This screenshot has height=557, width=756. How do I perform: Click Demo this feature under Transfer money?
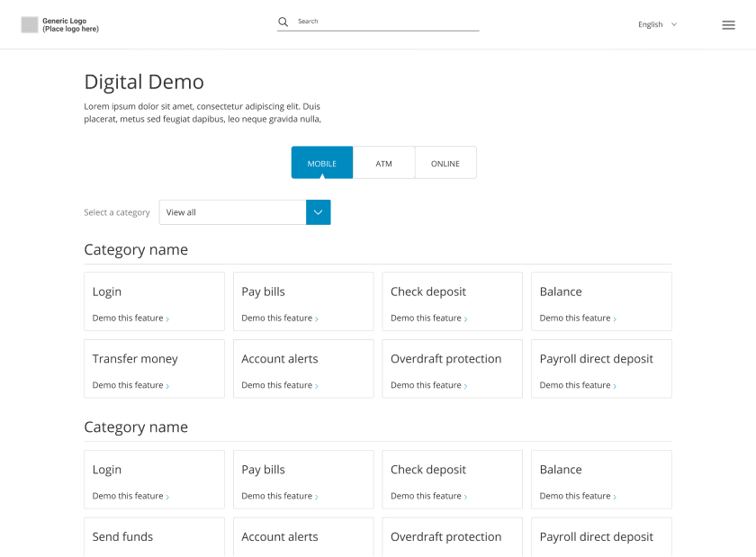(x=130, y=385)
